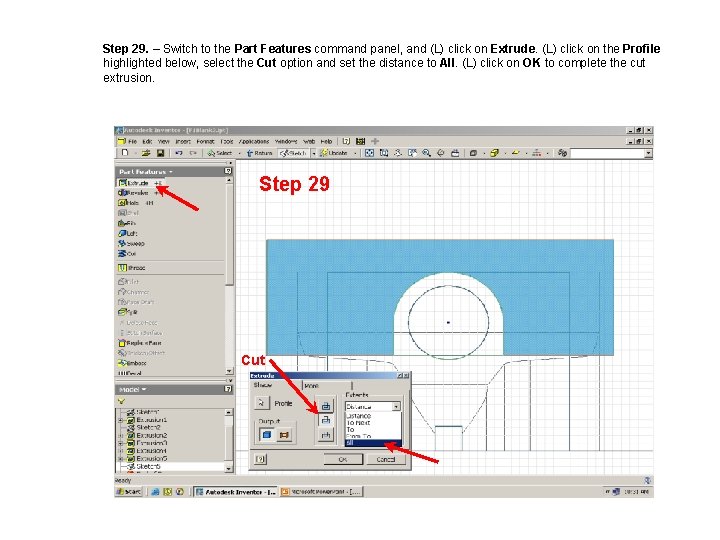The width and height of the screenshot is (720, 540).
Task: Choose Distance in the Extents list
Action: click(x=373, y=416)
